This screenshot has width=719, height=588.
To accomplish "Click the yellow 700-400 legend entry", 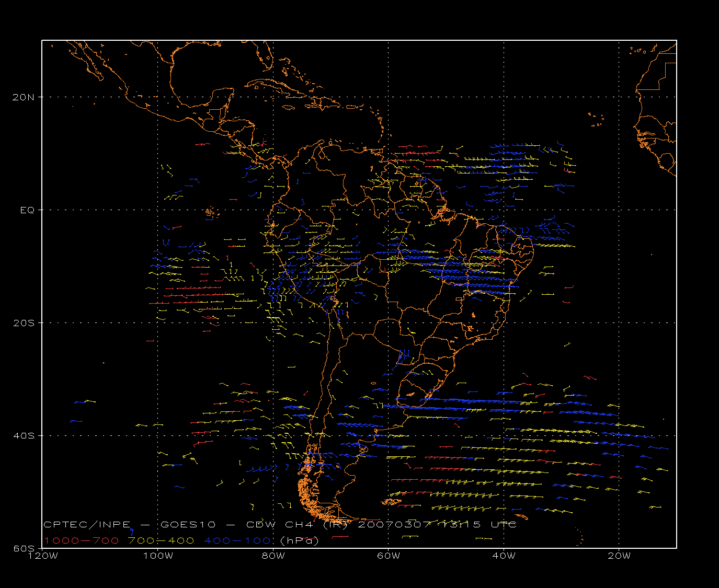I will [x=162, y=540].
